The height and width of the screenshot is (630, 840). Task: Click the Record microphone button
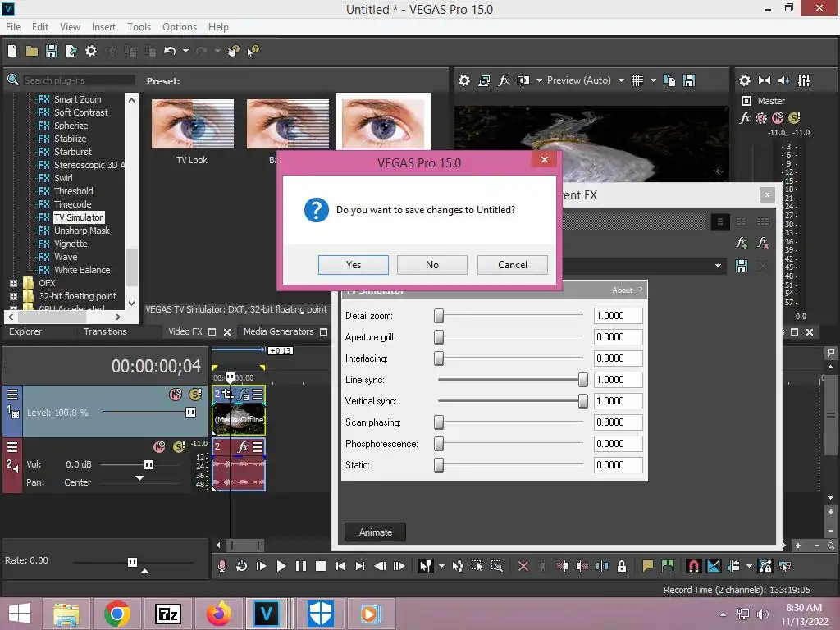coord(221,566)
